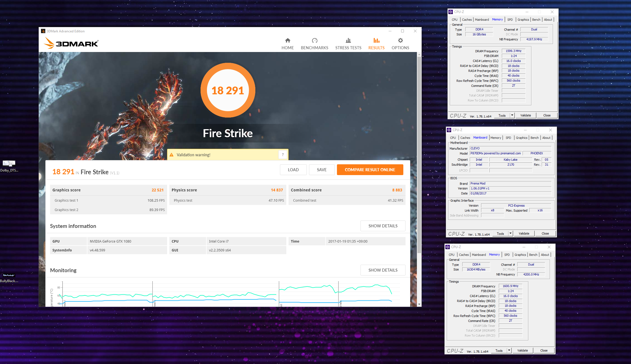This screenshot has width=631, height=364.
Task: Select Bench tab in bottom CPU-Z
Action: point(533,255)
